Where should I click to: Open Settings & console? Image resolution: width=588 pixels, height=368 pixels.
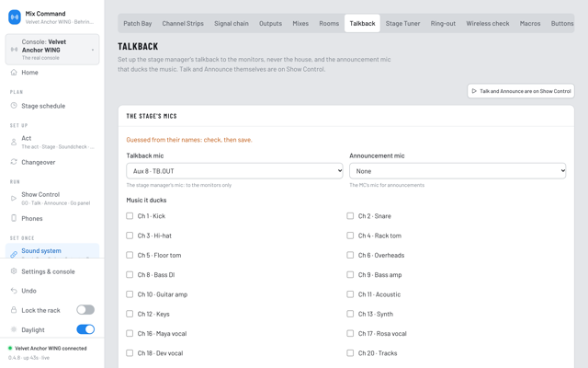[x=52, y=271]
